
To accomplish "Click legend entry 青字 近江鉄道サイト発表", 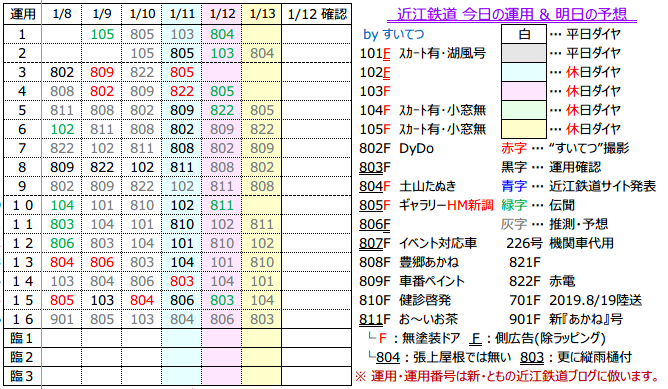I will 579,186.
